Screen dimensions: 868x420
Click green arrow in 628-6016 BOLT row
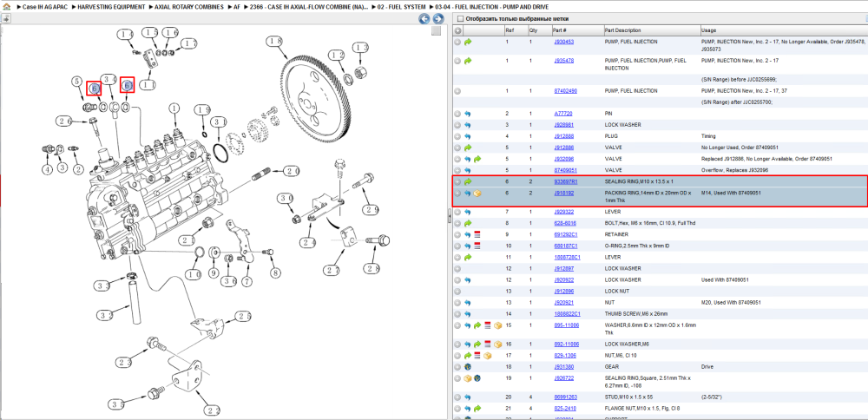[x=468, y=224]
